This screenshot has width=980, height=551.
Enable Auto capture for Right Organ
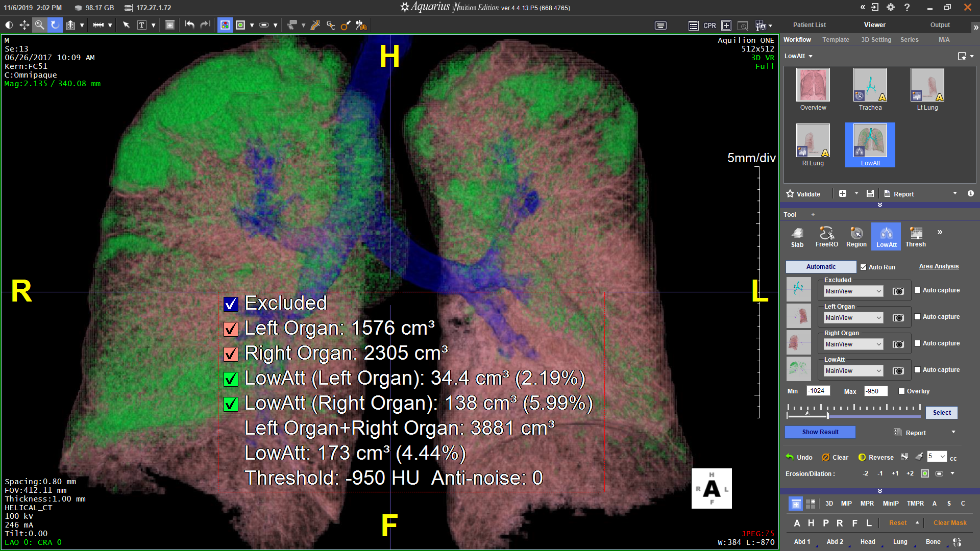(x=917, y=343)
